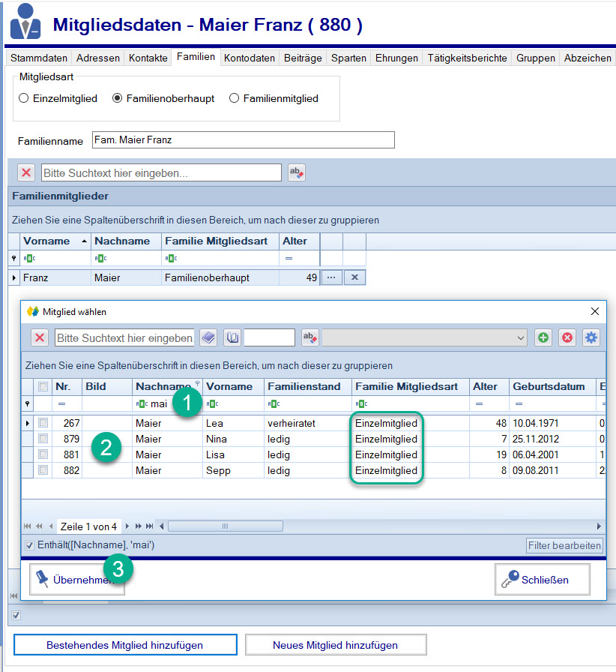Open the blue gear settings icon
The image size is (616, 672).
pos(591,337)
